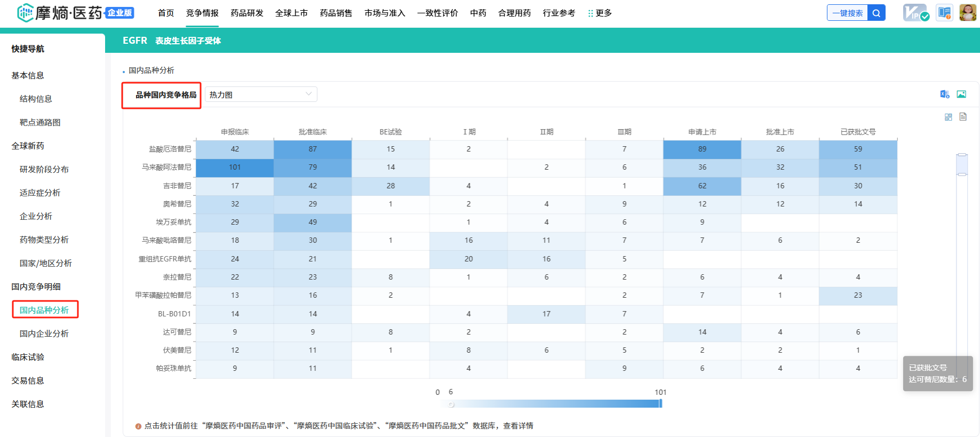Click the 一键搜索 search box

coord(847,13)
